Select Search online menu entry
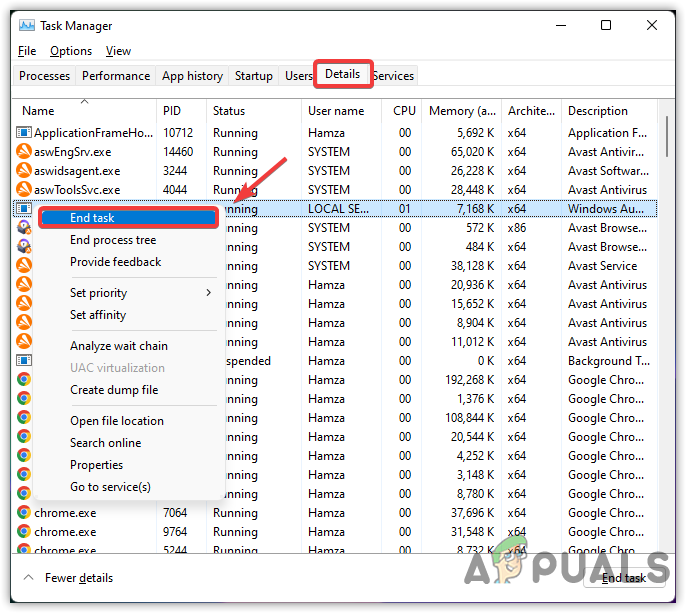 (128, 442)
